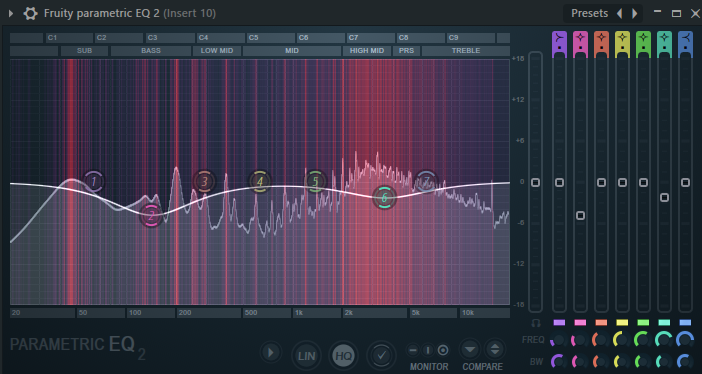Click the LOW MID frequency range label
Screen dimensions: 702x374
click(217, 51)
